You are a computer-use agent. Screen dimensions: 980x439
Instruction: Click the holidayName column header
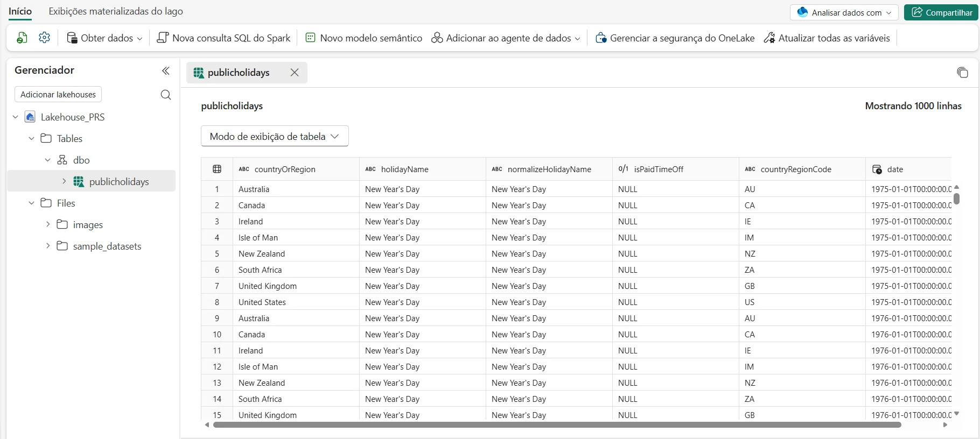pos(422,169)
